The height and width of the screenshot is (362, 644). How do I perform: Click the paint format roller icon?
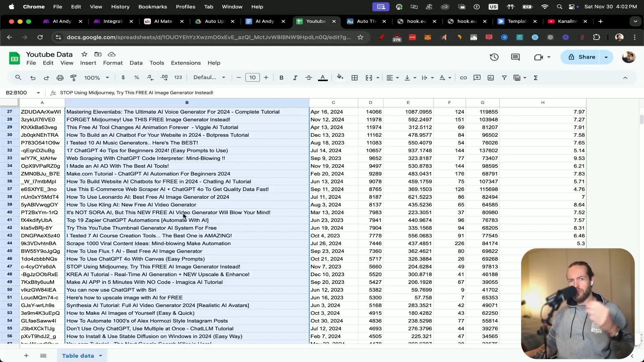pos(73,78)
